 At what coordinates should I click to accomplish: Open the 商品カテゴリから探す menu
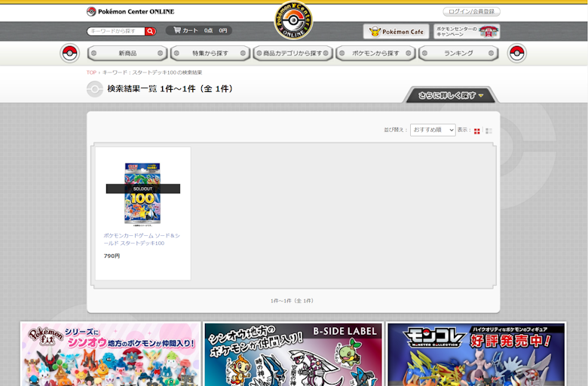(x=292, y=54)
